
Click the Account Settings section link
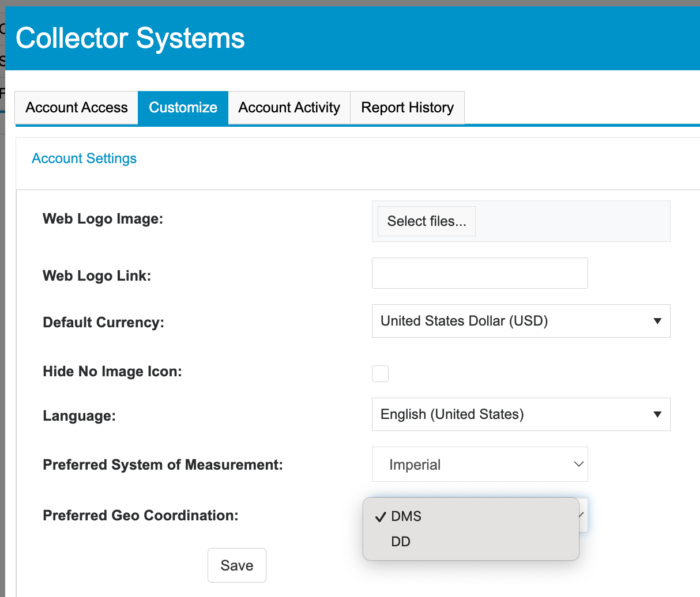(84, 158)
